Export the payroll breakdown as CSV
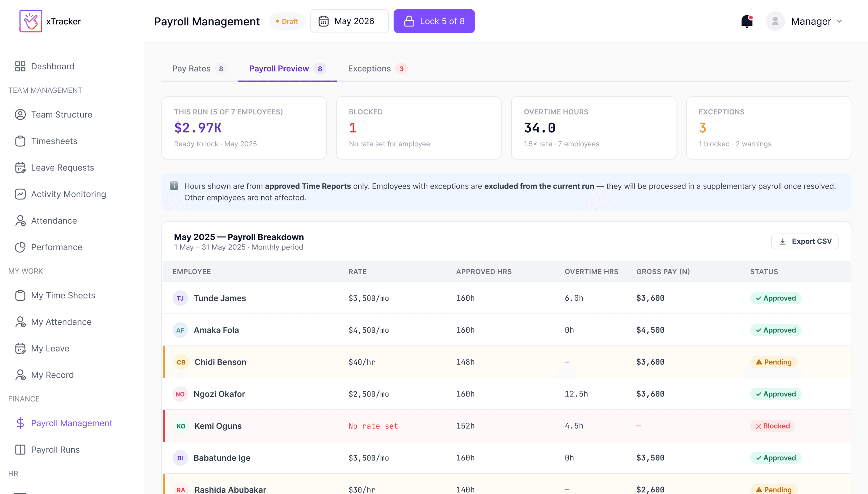The height and width of the screenshot is (494, 868). click(804, 241)
